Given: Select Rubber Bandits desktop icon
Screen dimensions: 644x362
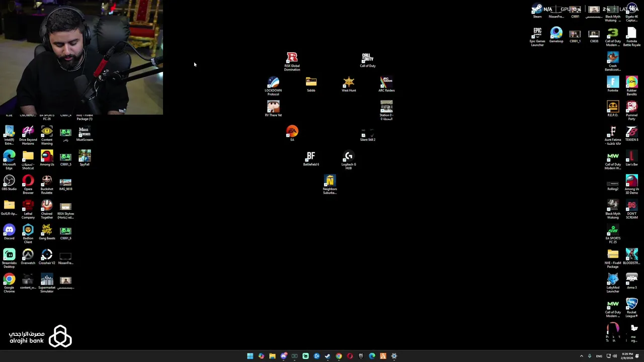Looking at the screenshot, I should [x=631, y=86].
